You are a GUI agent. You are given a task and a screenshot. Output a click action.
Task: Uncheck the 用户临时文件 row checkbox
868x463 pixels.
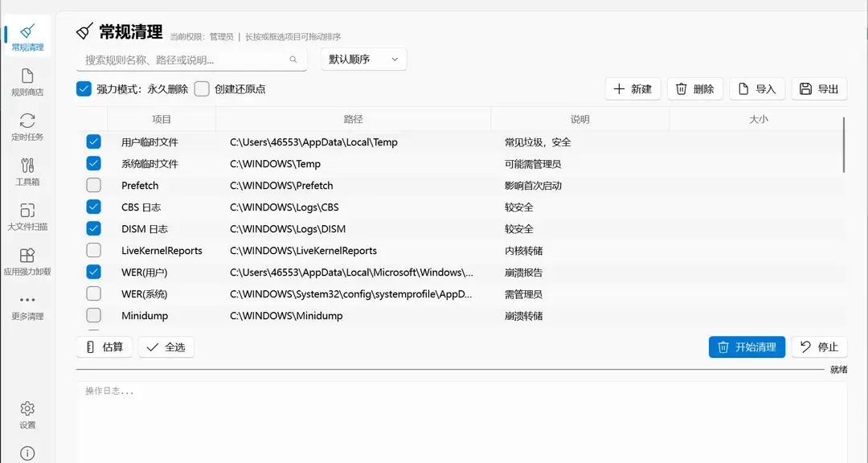pos(93,141)
